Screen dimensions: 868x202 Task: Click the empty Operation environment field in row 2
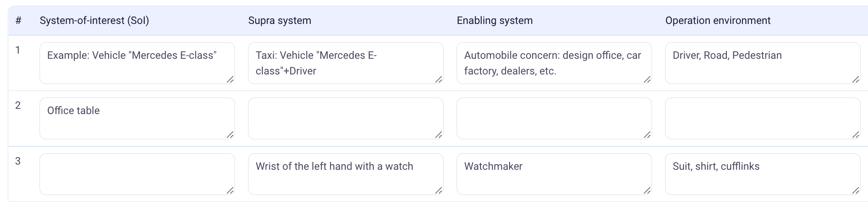762,118
